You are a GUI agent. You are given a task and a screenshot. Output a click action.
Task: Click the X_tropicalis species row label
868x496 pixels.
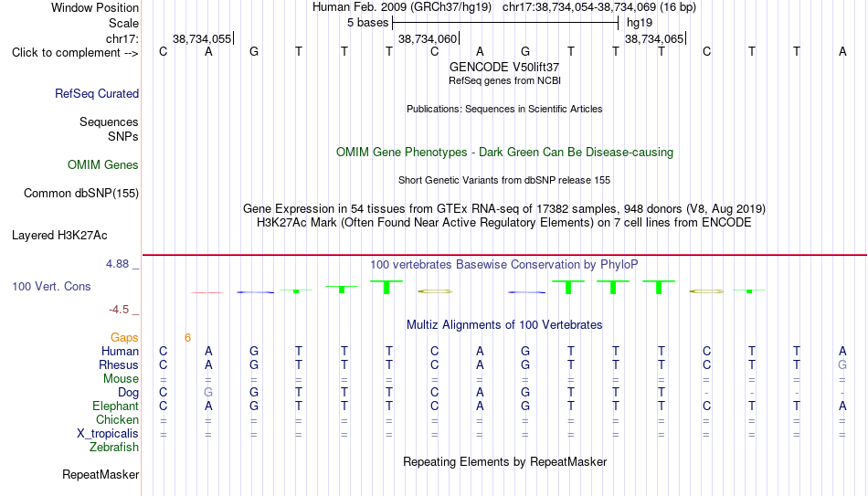(x=108, y=434)
